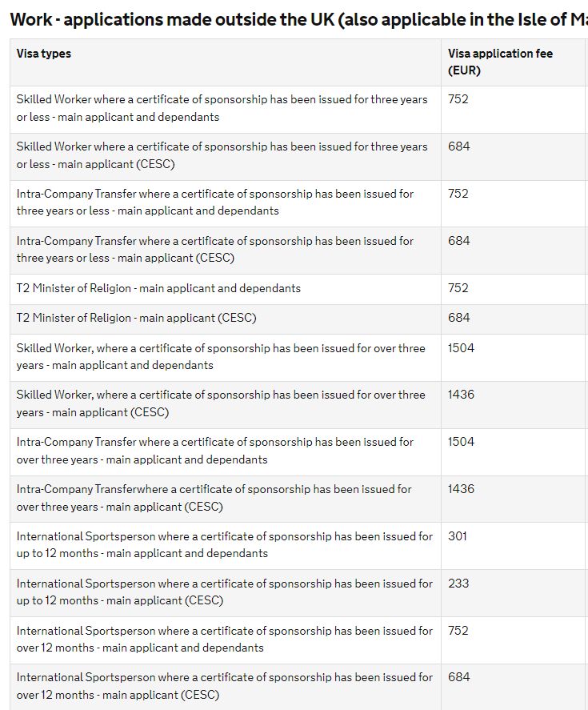The width and height of the screenshot is (588, 710).
Task: Click the 301 fee value
Action: (x=458, y=536)
